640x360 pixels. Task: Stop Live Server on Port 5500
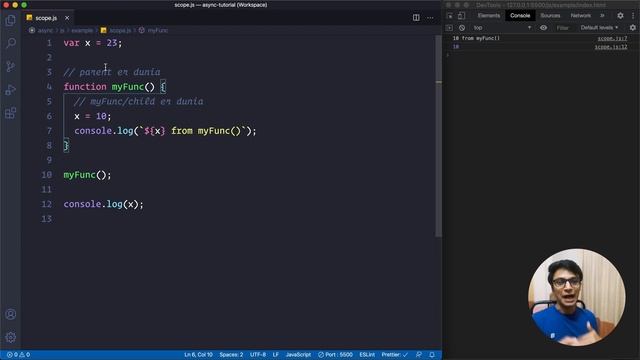(x=335, y=355)
